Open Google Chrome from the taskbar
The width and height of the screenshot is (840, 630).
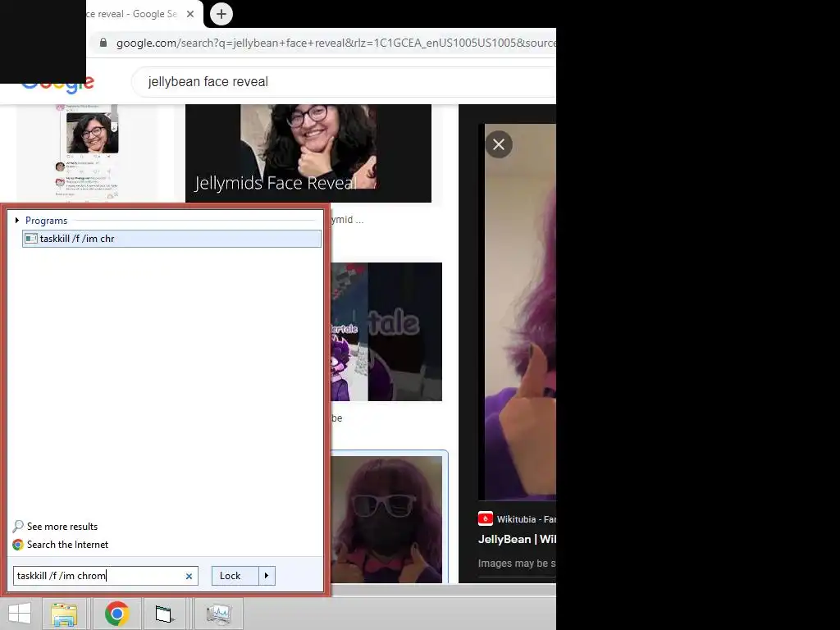(116, 614)
